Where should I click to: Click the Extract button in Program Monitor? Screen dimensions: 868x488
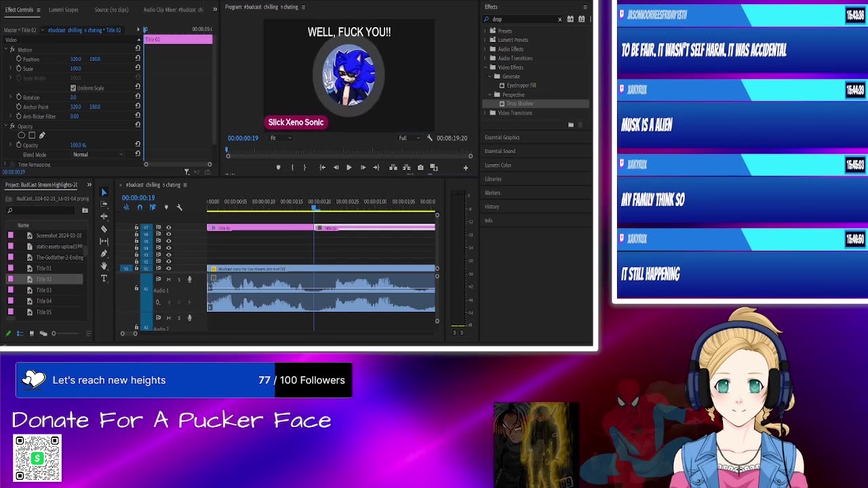(x=406, y=167)
